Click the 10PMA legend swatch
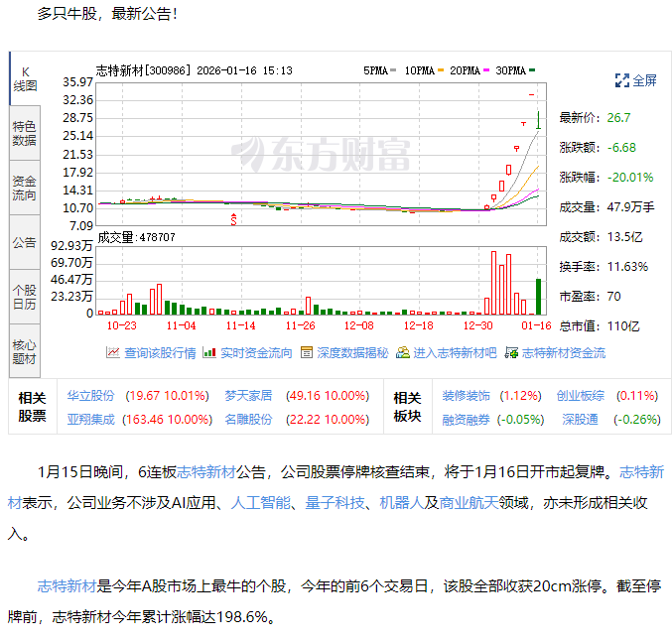 441,70
